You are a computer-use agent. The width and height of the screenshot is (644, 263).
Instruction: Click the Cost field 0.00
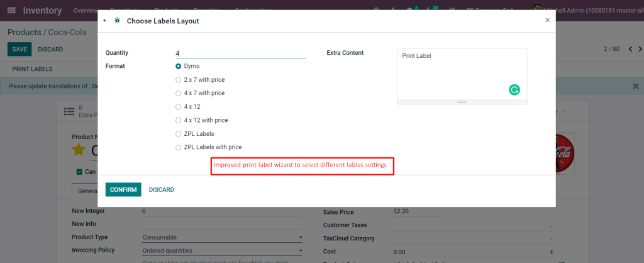(470, 252)
